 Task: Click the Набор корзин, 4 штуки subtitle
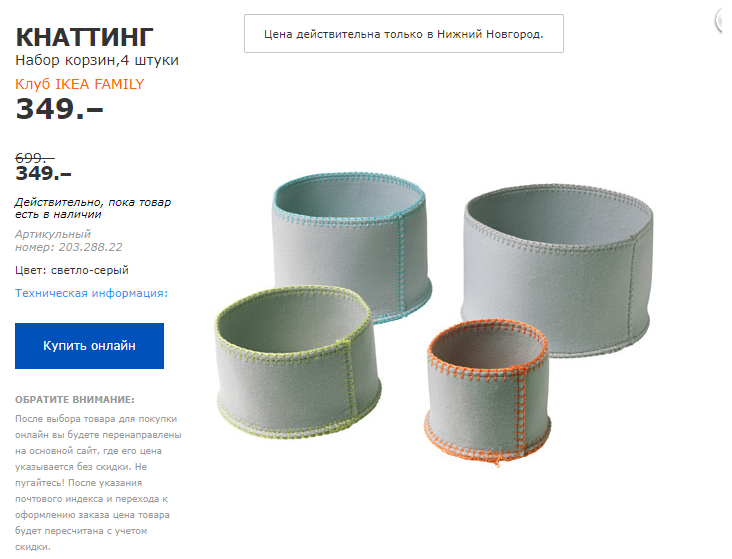(x=97, y=60)
